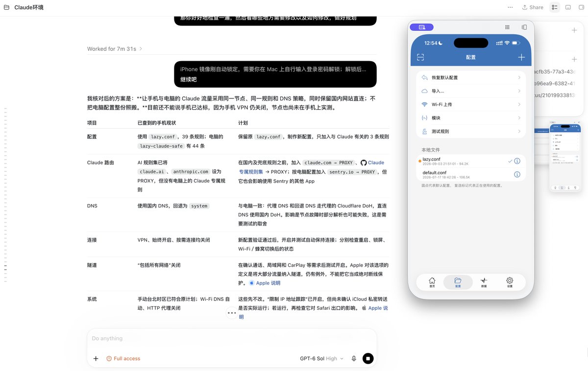Viewport: 588px width, 371px height.
Task: Switch to the 配置 folder tab
Action: (x=458, y=282)
